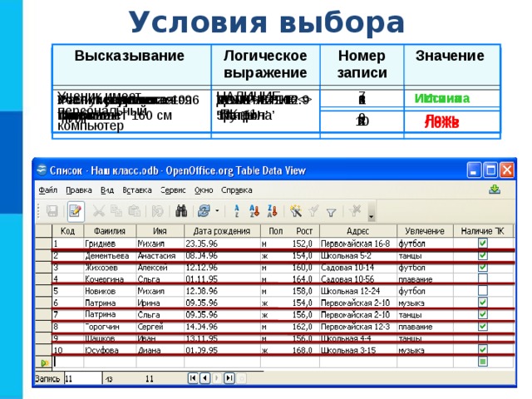
Task: Open Find Record with binoculars icon
Action: [x=181, y=211]
